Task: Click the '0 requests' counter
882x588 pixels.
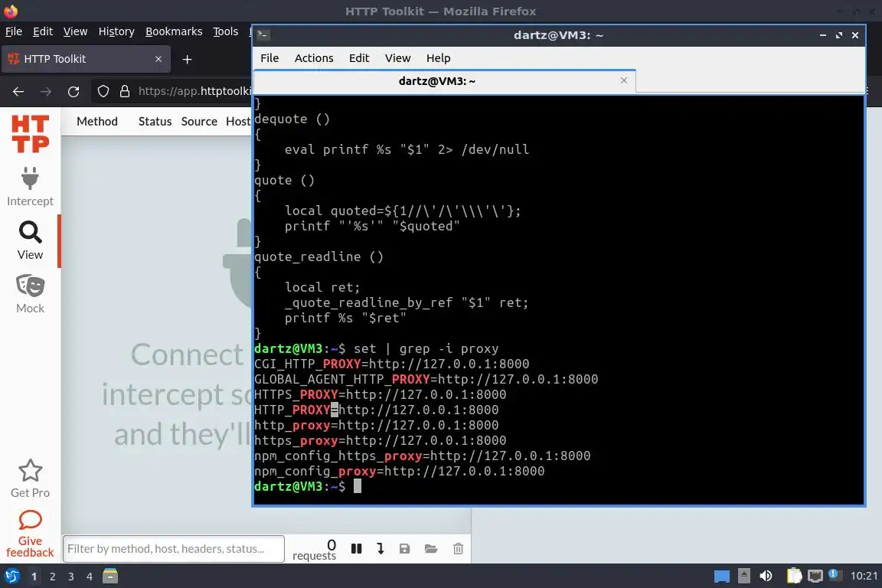Action: (x=315, y=550)
